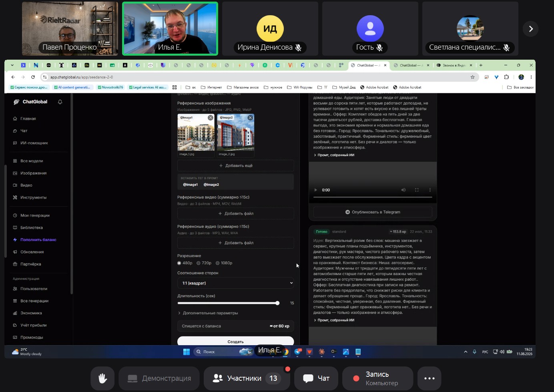Click the raise hand button in call
This screenshot has width=554, height=392.
tap(102, 378)
